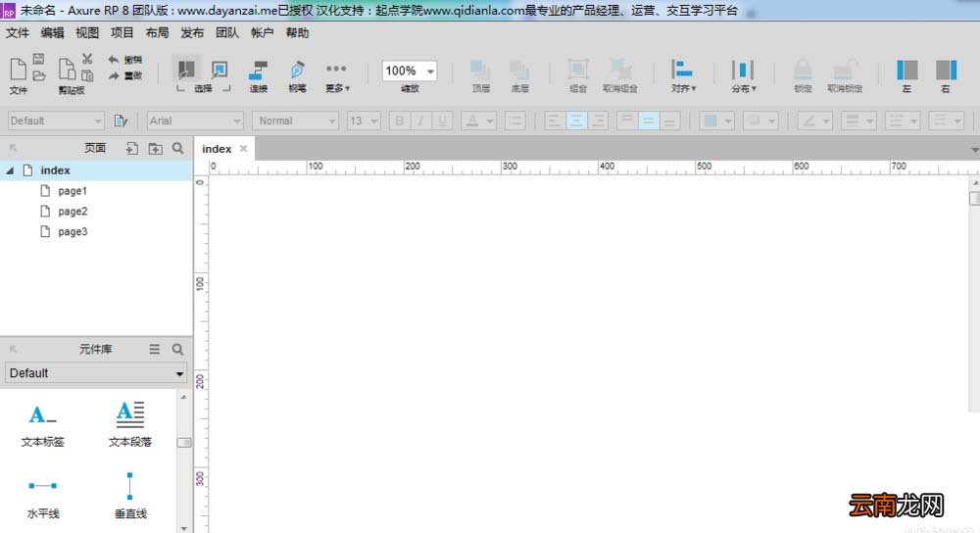Image resolution: width=980 pixels, height=533 pixels.
Task: Open the line width dropdown
Action: (x=858, y=121)
